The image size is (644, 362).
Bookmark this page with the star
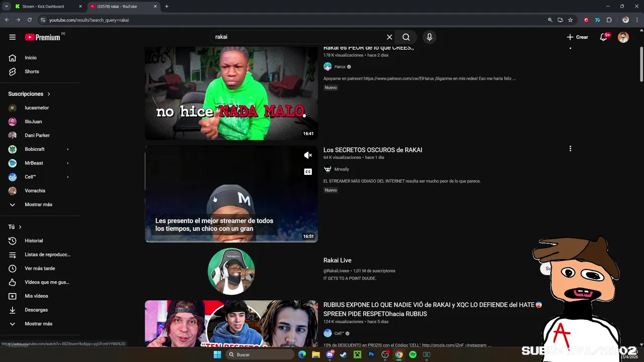click(x=570, y=20)
